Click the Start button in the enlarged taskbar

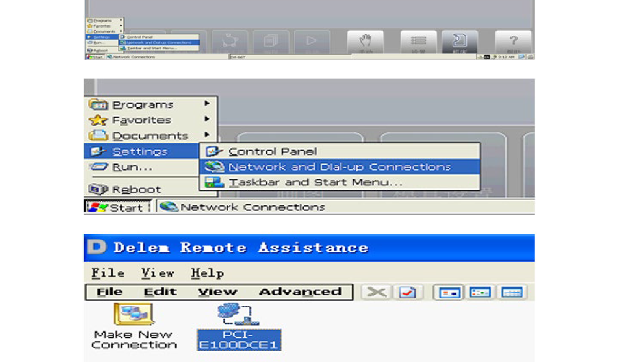tap(117, 207)
